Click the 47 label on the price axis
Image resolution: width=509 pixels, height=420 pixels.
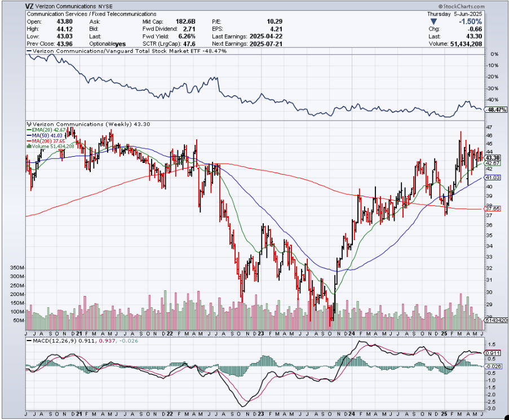[x=489, y=127]
